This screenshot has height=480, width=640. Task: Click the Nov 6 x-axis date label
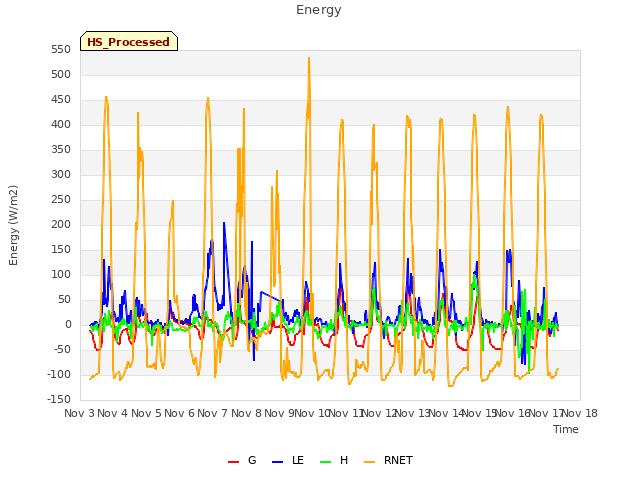click(x=180, y=413)
